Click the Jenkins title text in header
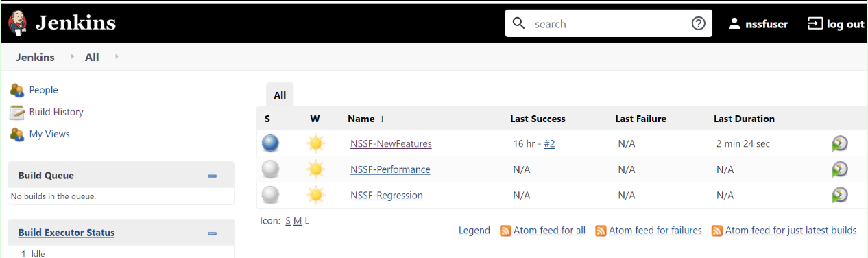 click(75, 23)
